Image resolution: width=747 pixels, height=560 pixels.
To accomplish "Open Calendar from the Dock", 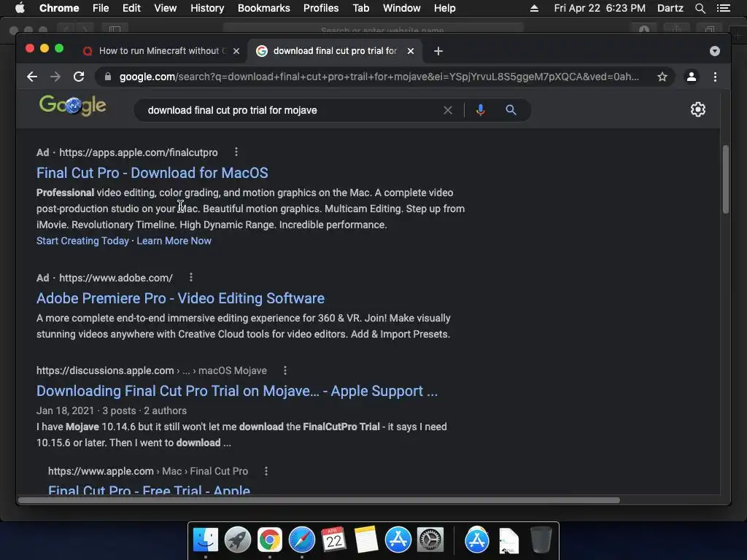I will click(333, 540).
